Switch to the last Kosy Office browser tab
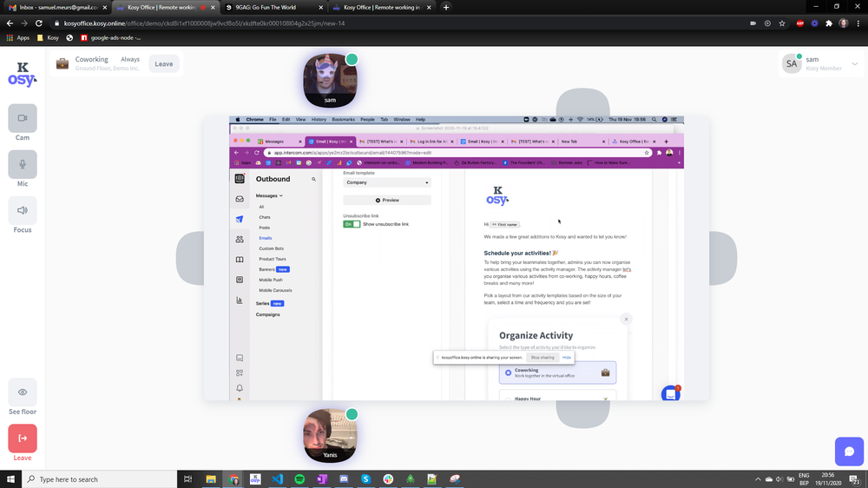Screen dimensions: 868x488 [381, 7]
